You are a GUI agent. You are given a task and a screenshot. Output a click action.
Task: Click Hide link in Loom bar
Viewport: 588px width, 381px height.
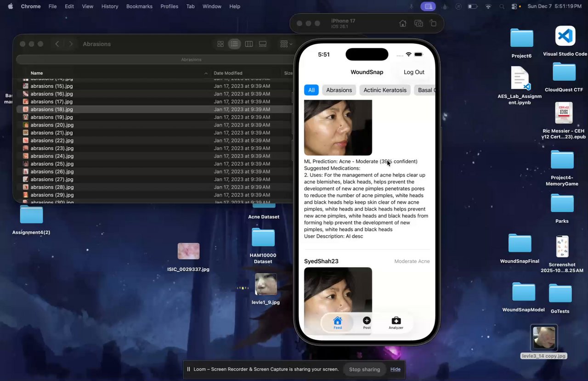pyautogui.click(x=396, y=369)
